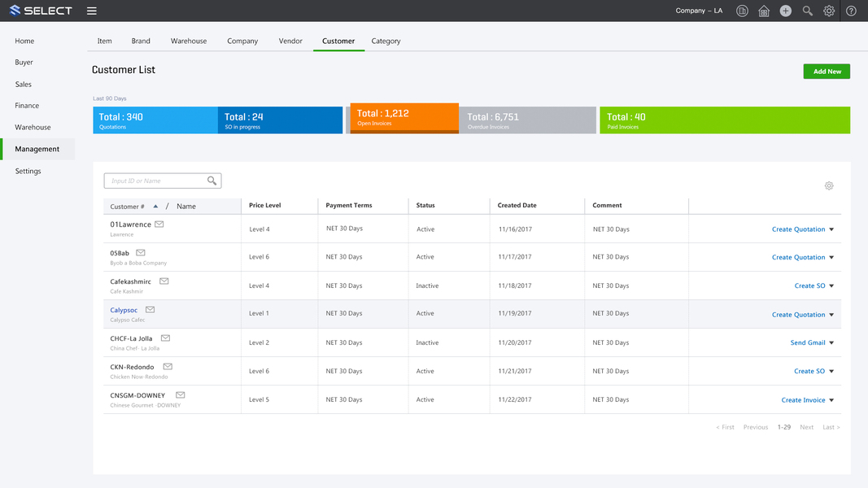Image resolution: width=868 pixels, height=488 pixels.
Task: Open Buyer in the sidebar
Action: tap(24, 62)
